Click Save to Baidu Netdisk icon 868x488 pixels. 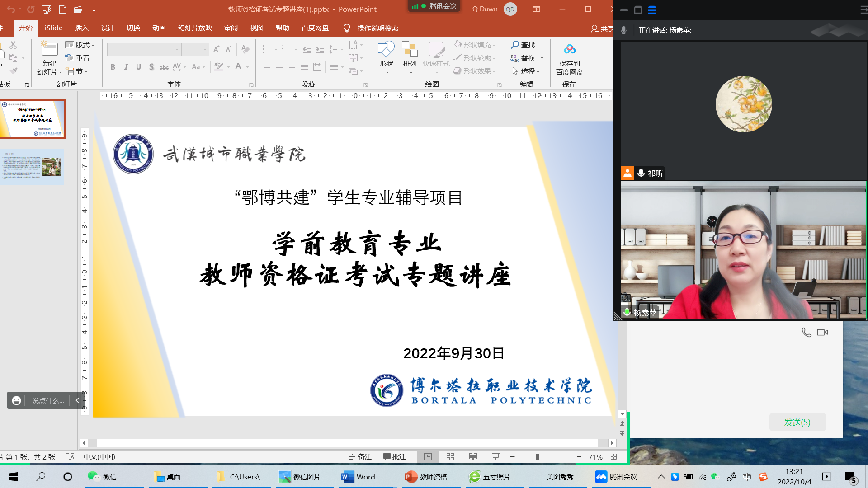(x=569, y=49)
